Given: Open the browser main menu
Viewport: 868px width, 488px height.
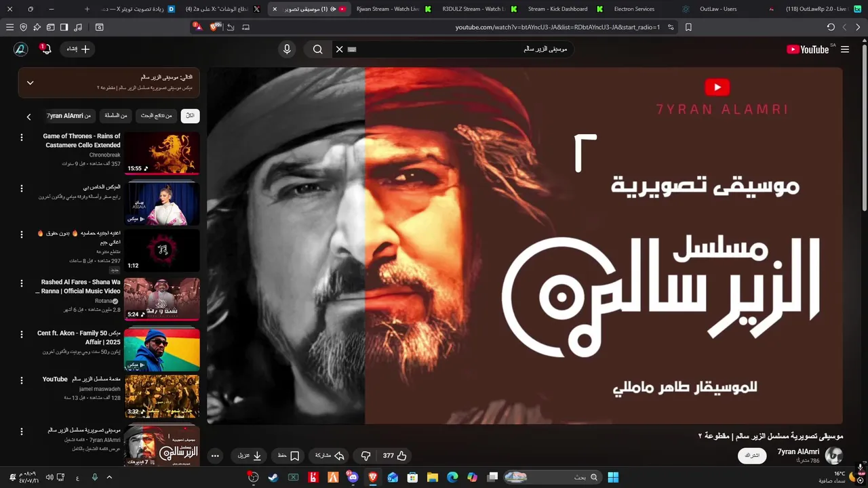Looking at the screenshot, I should tap(9, 27).
